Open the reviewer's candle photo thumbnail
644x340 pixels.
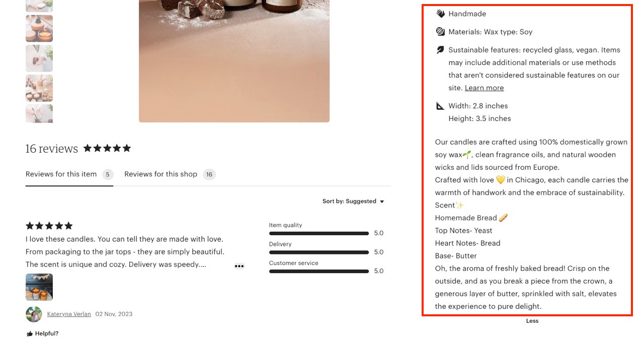pos(39,287)
